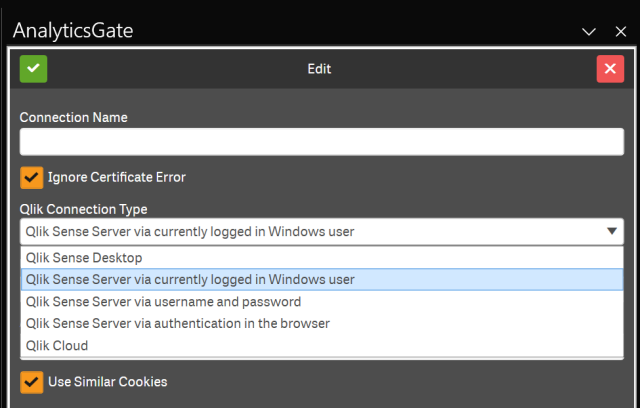Choose Qlik Cloud connection type
The width and height of the screenshot is (640, 408).
(x=57, y=346)
